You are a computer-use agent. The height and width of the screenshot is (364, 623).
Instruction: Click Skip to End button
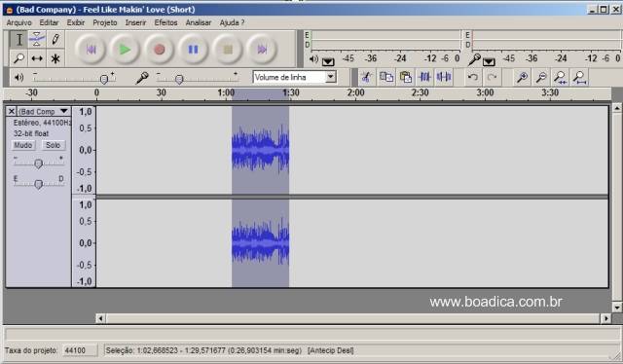(x=262, y=50)
